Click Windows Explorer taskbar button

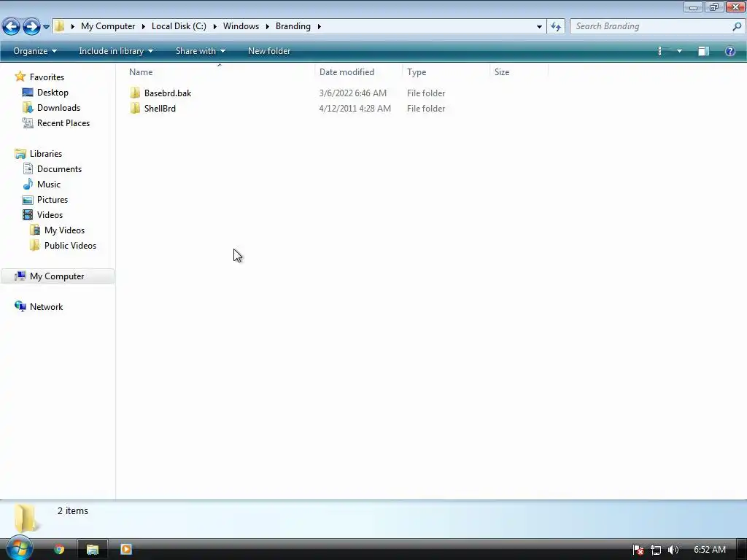point(93,550)
